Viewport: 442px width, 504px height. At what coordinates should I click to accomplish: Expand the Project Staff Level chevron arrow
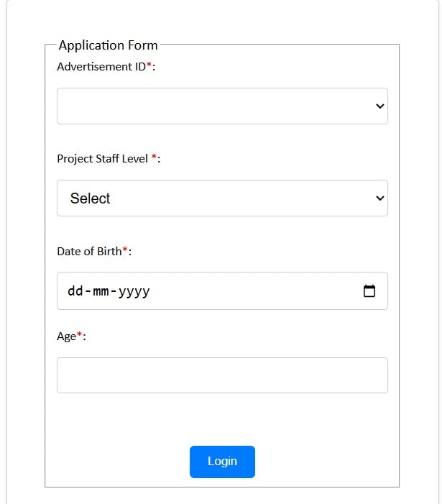click(380, 198)
